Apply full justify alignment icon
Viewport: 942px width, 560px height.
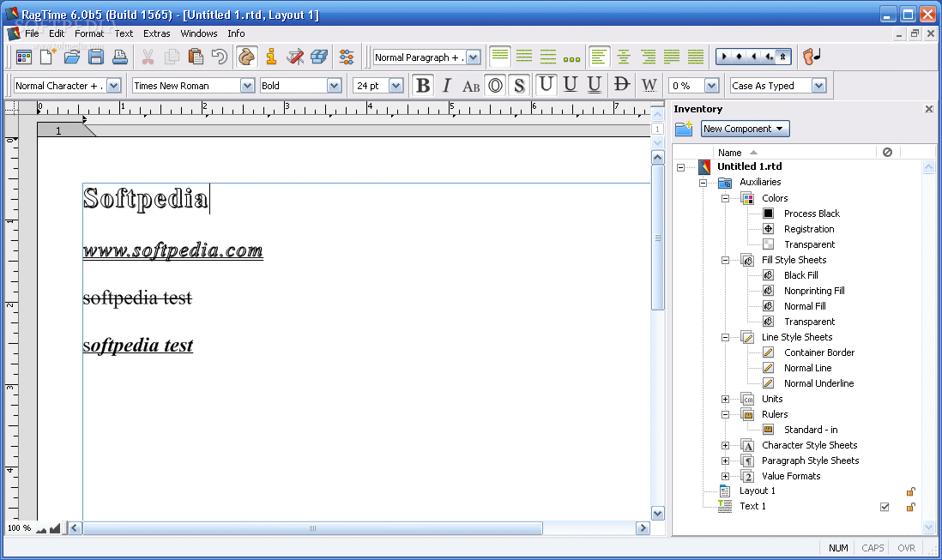point(696,57)
